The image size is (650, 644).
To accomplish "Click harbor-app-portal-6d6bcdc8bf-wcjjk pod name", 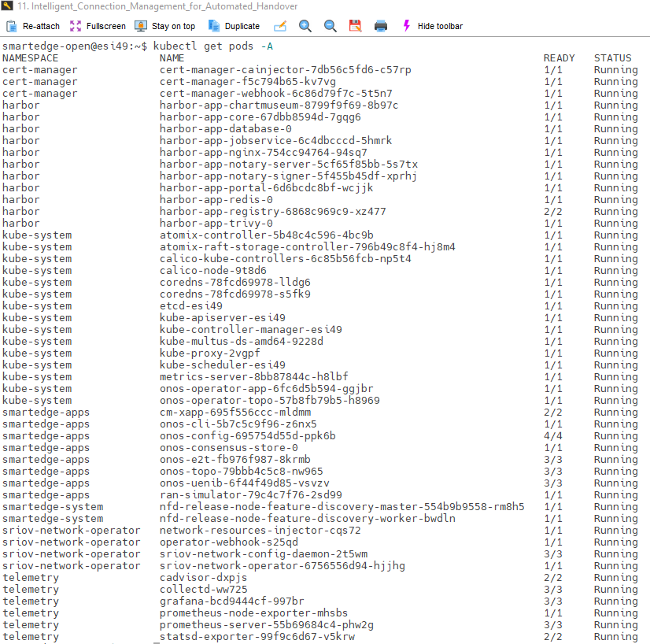I will pos(267,188).
